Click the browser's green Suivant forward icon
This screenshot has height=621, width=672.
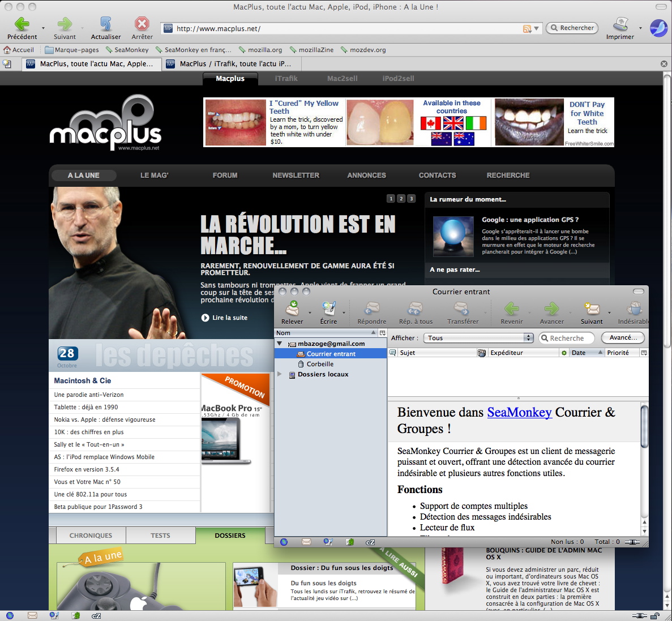pyautogui.click(x=65, y=24)
